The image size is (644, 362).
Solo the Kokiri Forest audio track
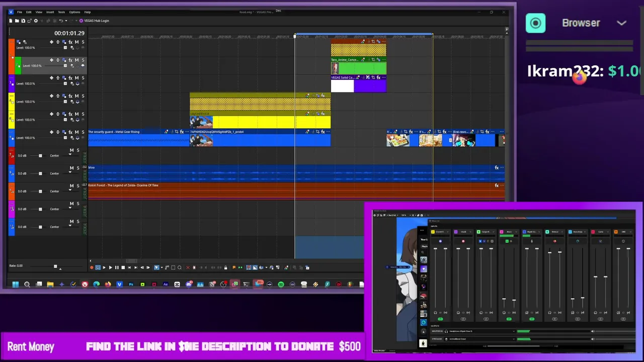[77, 186]
